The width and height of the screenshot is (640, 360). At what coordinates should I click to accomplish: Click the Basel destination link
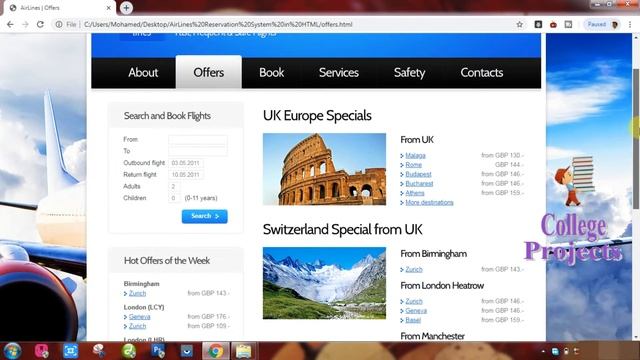click(x=413, y=320)
